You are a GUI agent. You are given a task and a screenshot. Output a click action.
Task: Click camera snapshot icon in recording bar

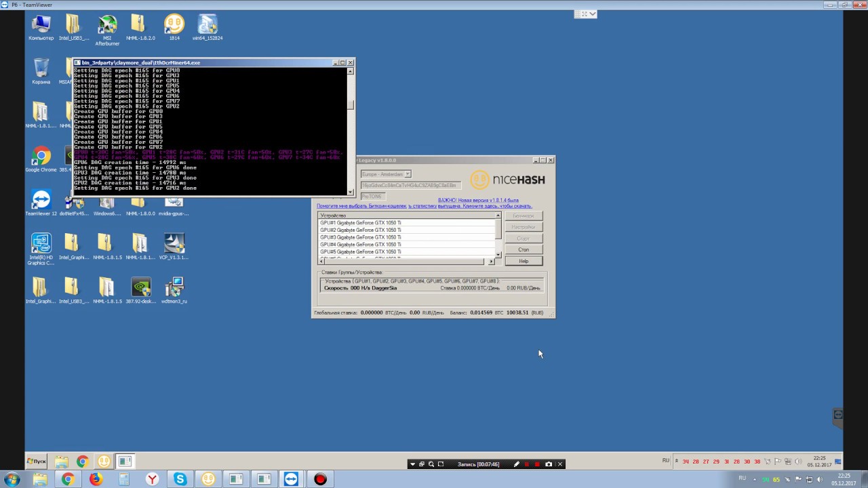coord(549,464)
